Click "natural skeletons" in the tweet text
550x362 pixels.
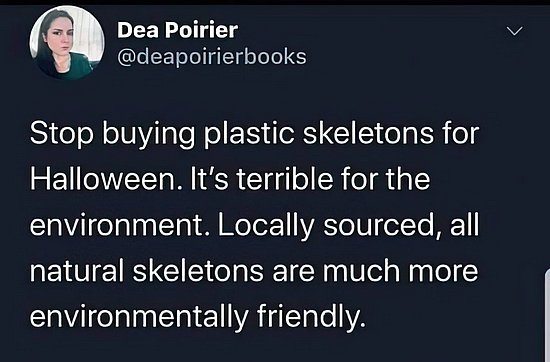point(147,271)
